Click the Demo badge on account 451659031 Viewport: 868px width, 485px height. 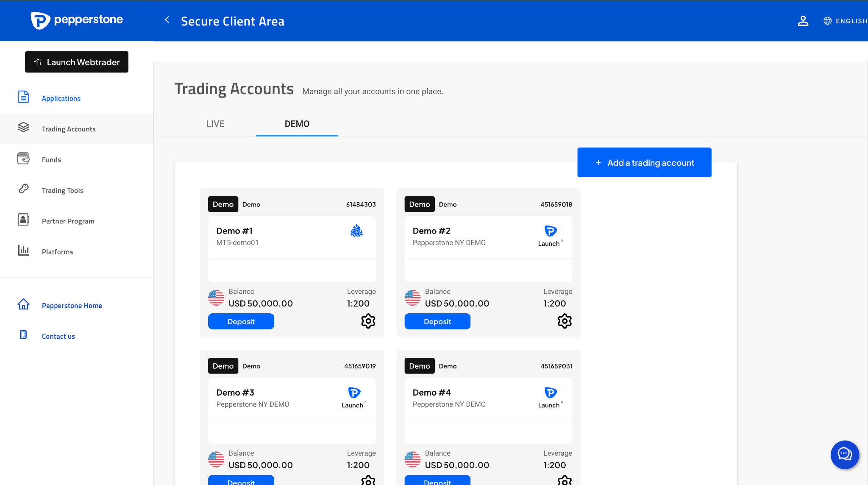click(x=420, y=365)
